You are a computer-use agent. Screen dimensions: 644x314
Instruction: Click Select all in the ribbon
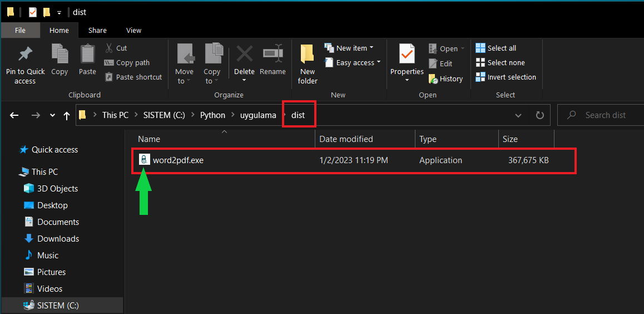(496, 48)
